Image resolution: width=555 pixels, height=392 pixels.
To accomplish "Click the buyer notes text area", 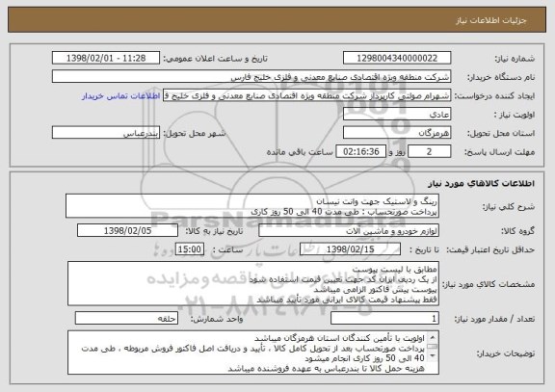I will (253, 353).
